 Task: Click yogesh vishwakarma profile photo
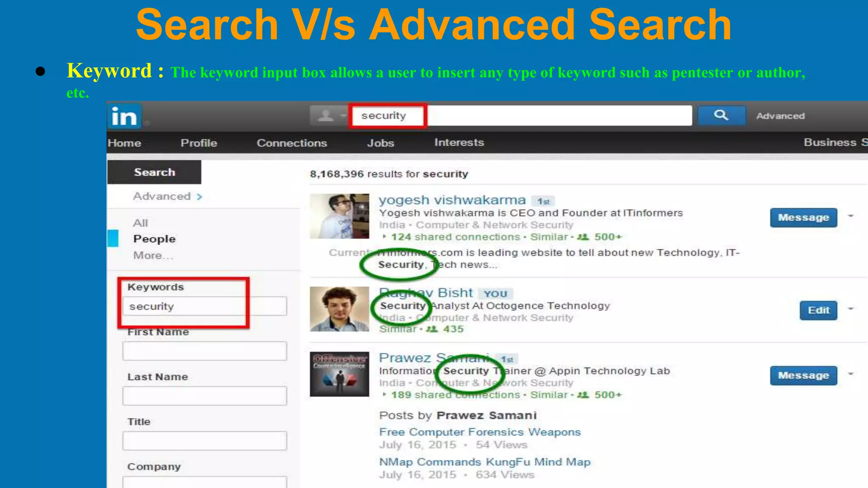coord(339,216)
